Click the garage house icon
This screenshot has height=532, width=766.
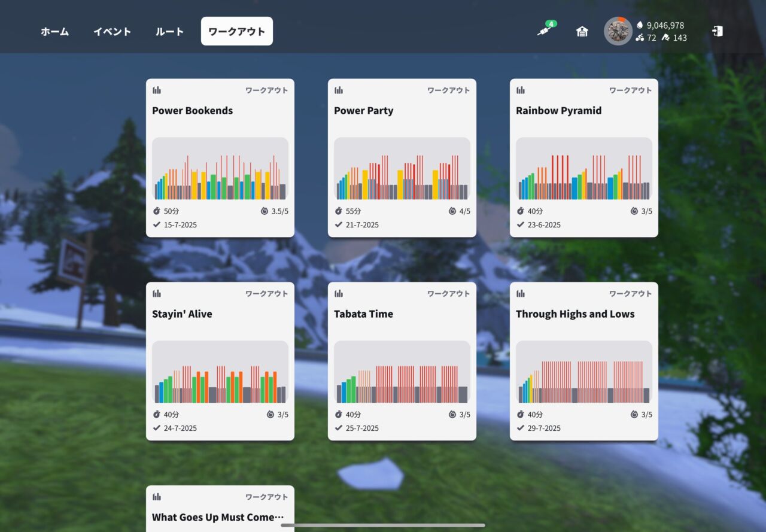(x=582, y=31)
